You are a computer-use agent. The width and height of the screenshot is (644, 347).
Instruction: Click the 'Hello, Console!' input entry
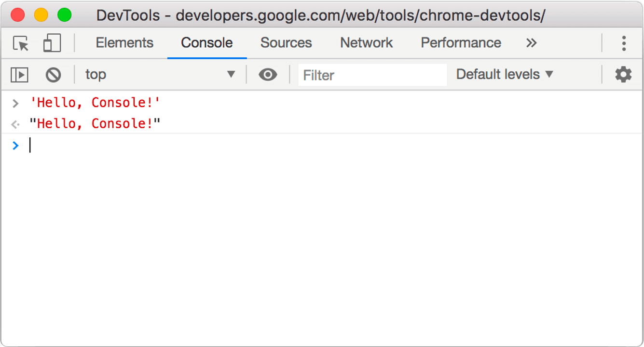(x=95, y=103)
